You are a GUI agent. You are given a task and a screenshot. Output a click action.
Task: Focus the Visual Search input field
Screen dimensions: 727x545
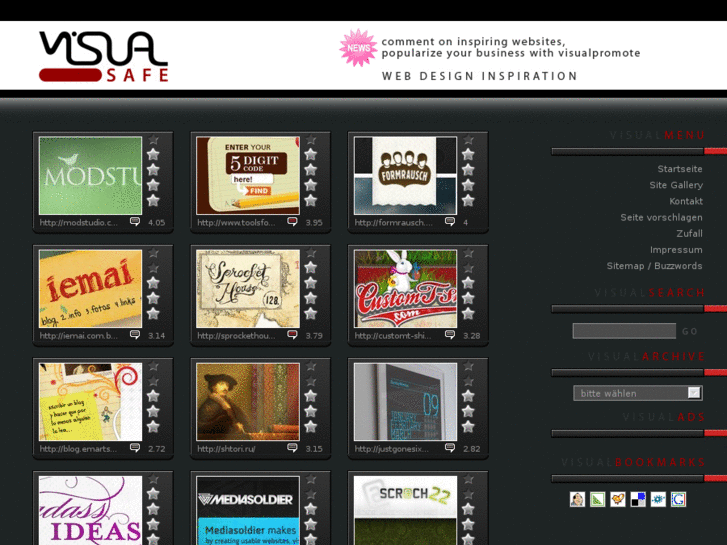point(624,331)
